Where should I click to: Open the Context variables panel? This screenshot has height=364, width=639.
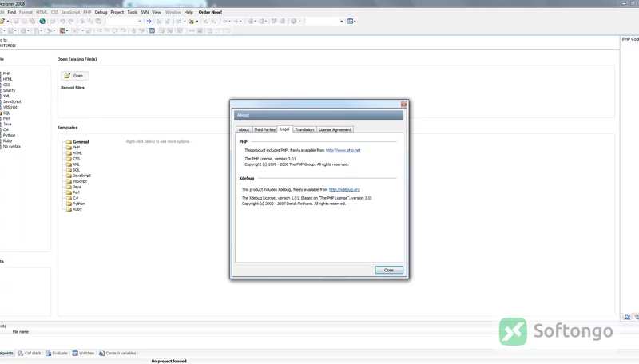tap(117, 353)
